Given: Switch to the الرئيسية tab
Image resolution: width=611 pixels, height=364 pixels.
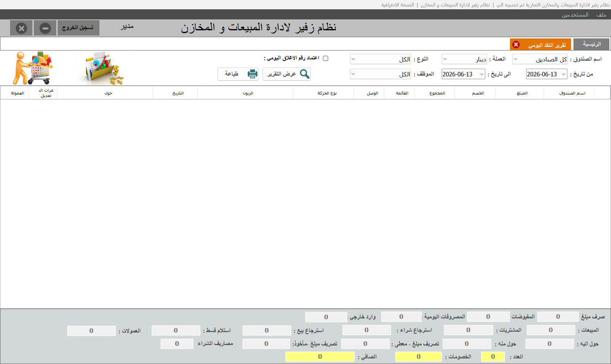Looking at the screenshot, I should (x=592, y=44).
